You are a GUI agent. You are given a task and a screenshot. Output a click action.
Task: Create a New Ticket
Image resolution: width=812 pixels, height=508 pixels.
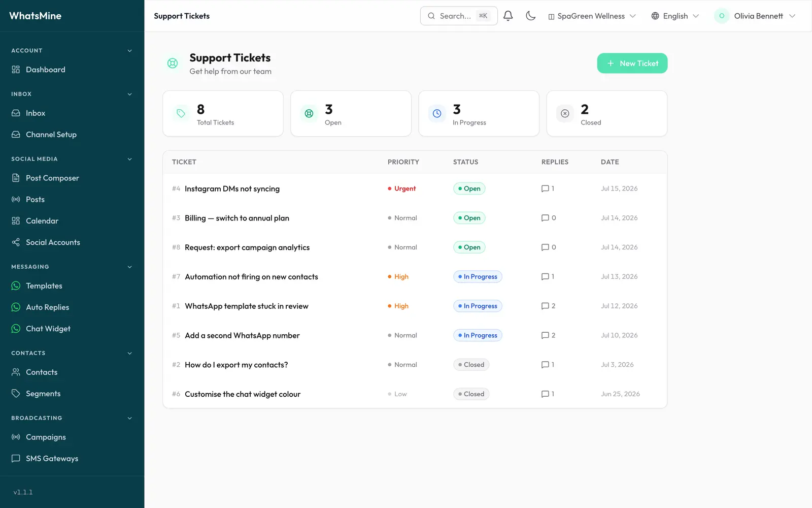tap(632, 63)
